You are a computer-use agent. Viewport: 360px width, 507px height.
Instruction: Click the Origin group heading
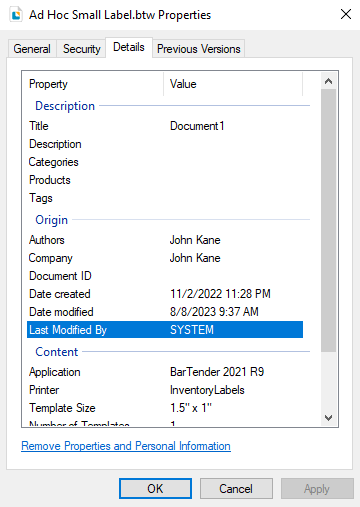coord(52,220)
